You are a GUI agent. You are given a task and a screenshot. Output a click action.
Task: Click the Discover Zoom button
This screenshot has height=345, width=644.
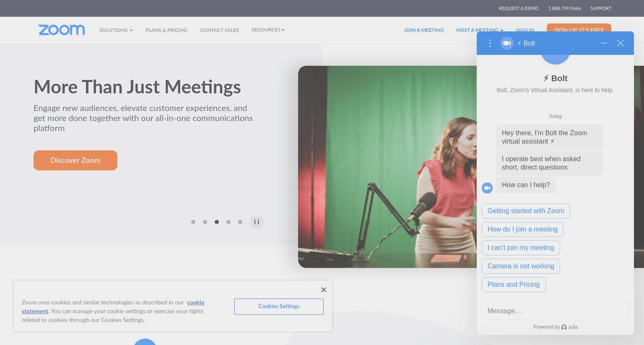tap(75, 160)
